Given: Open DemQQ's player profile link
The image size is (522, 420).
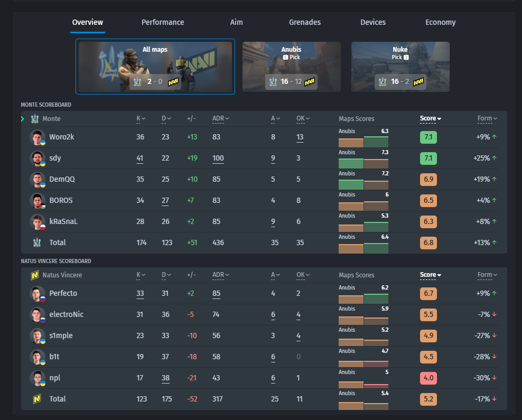Looking at the screenshot, I should (x=62, y=180).
